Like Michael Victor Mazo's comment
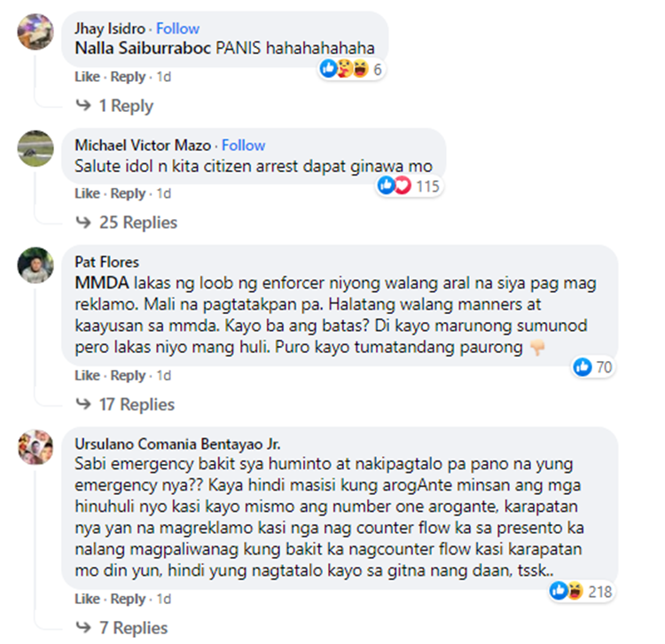Screen dimensions: 665x644 pos(88,193)
